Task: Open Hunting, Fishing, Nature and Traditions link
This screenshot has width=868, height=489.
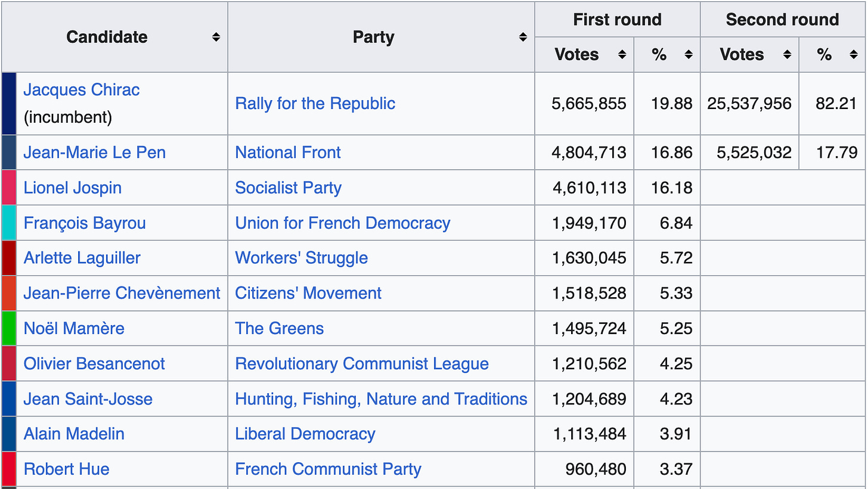Action: tap(381, 398)
